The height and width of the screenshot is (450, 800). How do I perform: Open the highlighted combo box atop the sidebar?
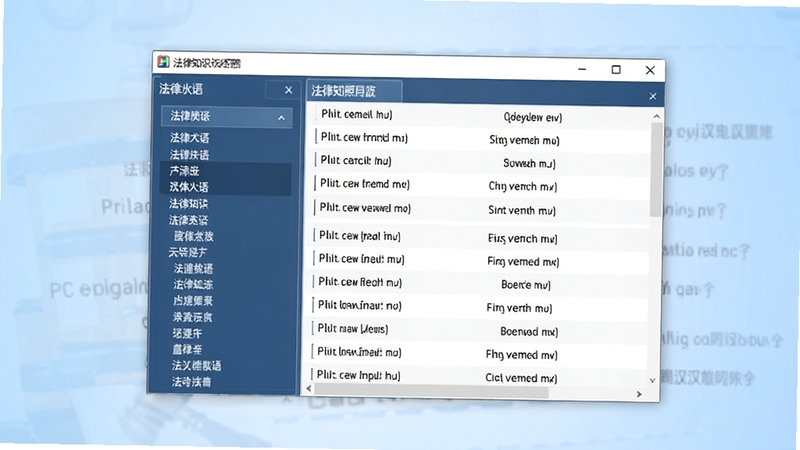227,117
